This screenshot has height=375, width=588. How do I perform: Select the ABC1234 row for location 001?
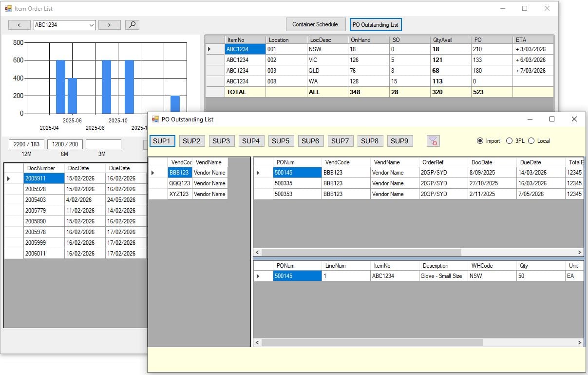click(x=245, y=49)
